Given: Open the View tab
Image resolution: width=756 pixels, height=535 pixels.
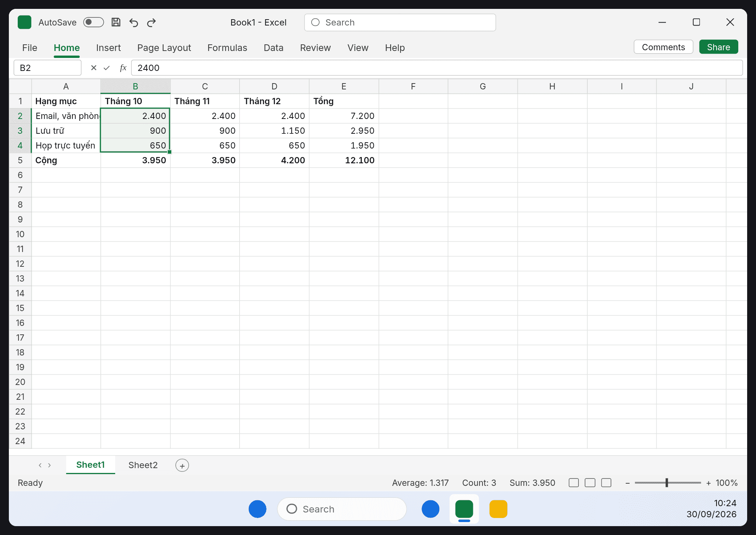Looking at the screenshot, I should tap(358, 48).
